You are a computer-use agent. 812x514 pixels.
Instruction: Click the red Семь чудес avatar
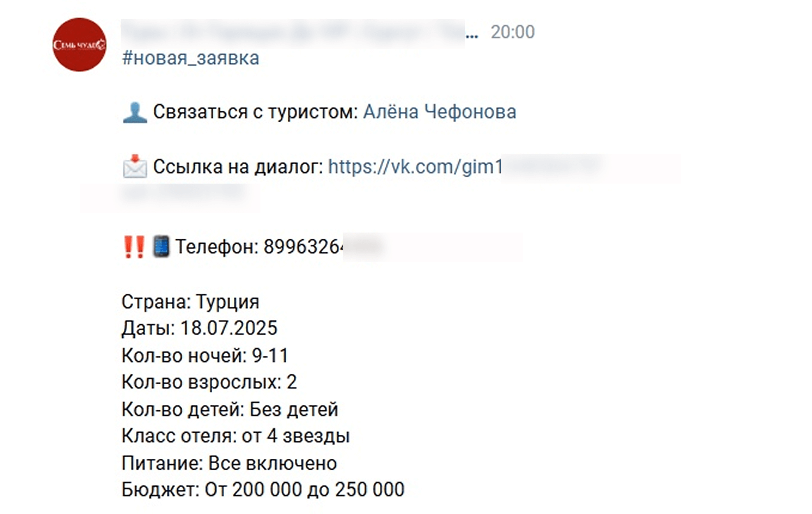point(79,45)
